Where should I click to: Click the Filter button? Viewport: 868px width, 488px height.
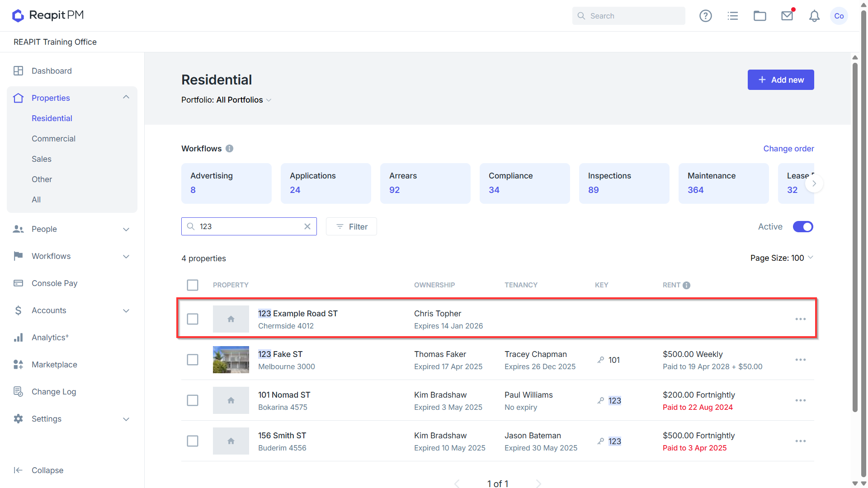point(351,226)
